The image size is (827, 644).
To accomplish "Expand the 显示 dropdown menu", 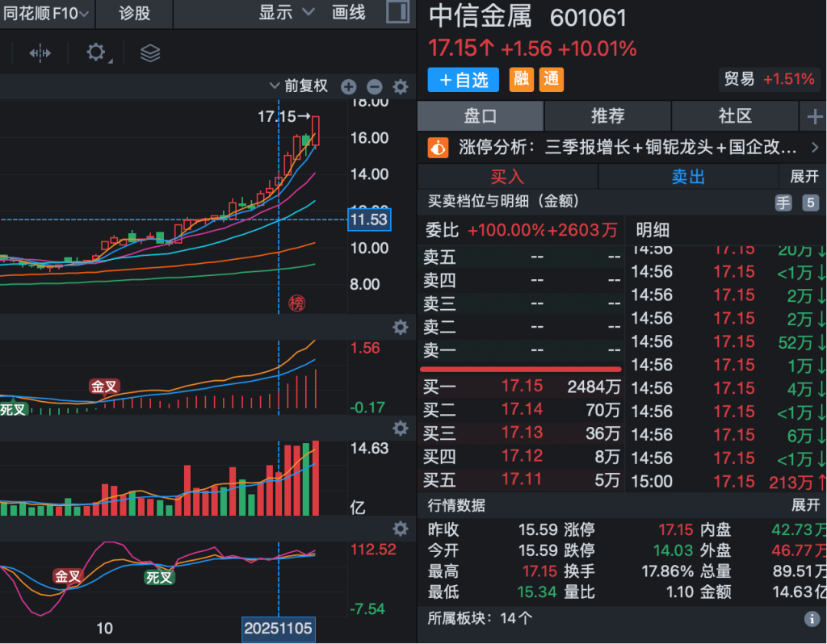I will (287, 13).
